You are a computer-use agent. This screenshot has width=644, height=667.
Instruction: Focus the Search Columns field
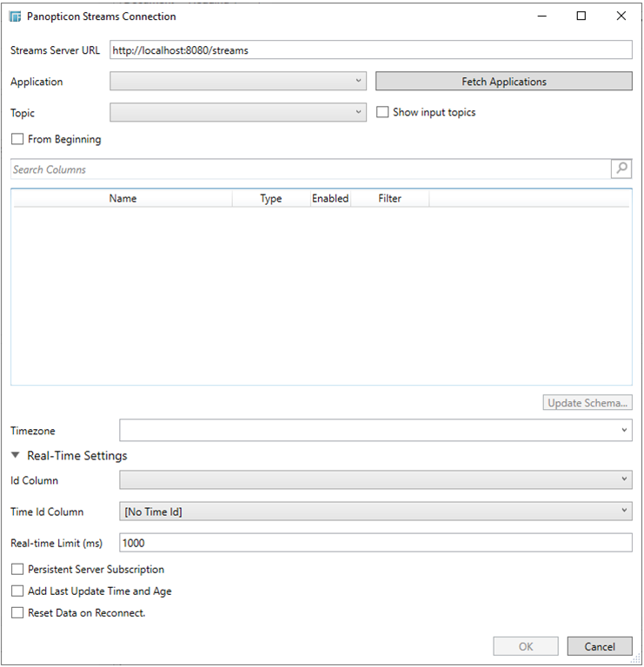[311, 168]
